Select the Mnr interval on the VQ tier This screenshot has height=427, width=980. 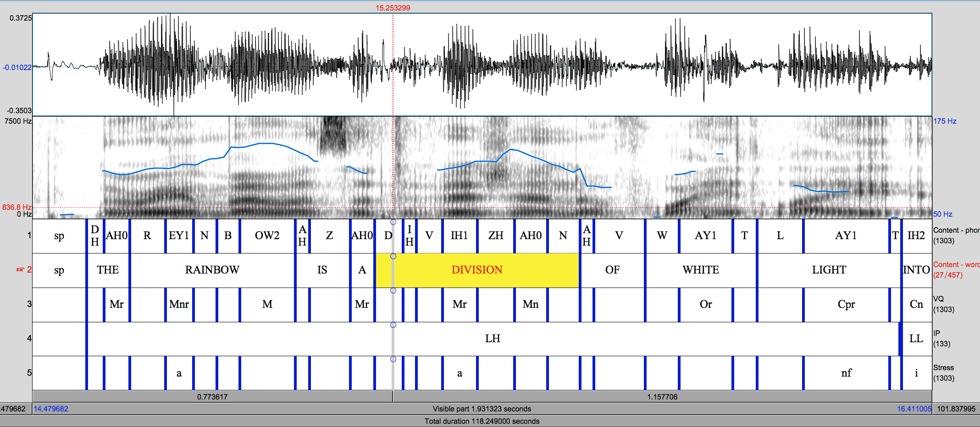179,305
